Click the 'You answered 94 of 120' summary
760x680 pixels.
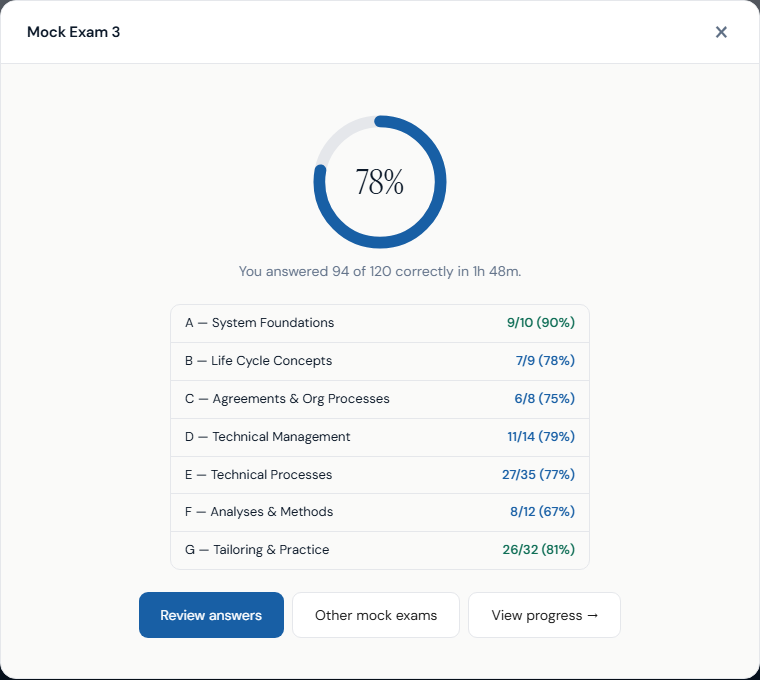[x=380, y=271]
